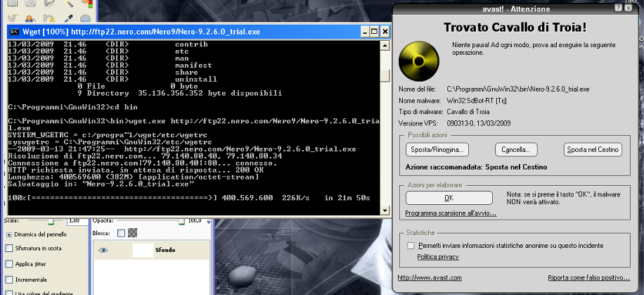Click the 'uninstall' directory row in console

click(112, 79)
